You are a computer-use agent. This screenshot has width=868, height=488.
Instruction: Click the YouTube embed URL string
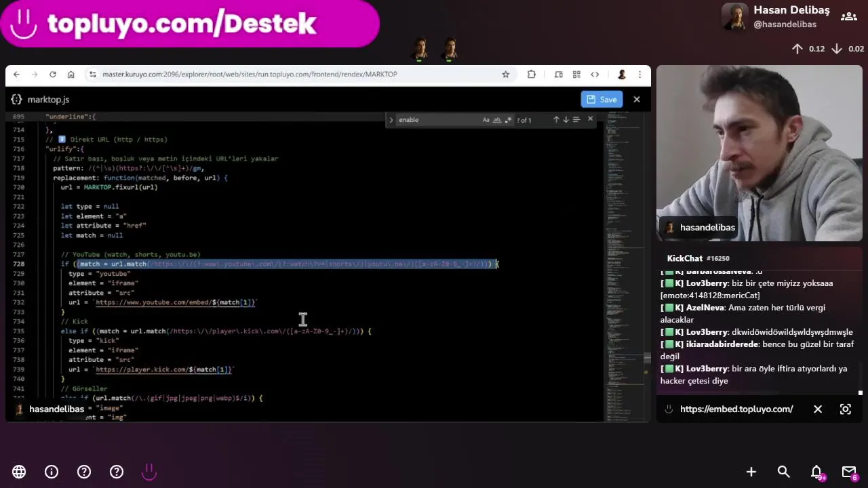tap(176, 302)
